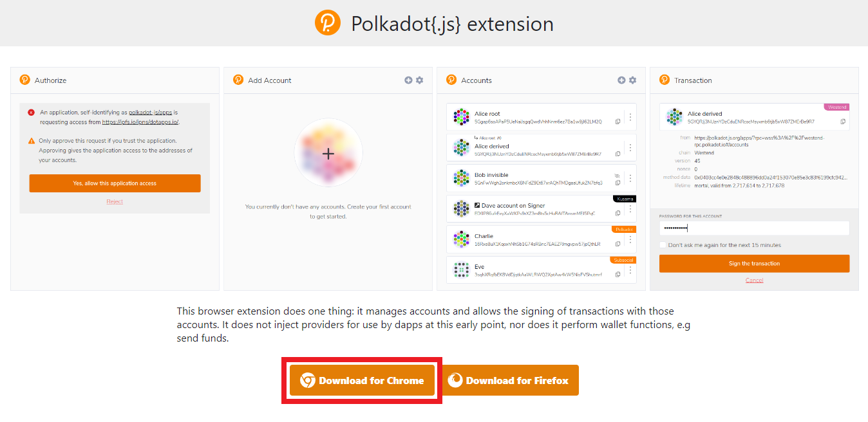Open settings gear in Add Account header
The width and height of the screenshot is (868, 422).
point(419,80)
